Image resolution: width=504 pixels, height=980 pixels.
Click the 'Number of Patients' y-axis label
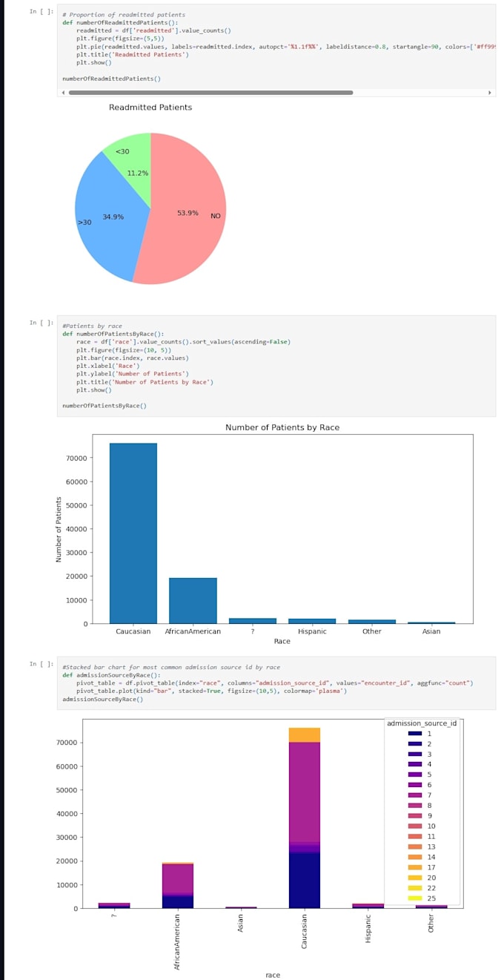click(x=59, y=529)
